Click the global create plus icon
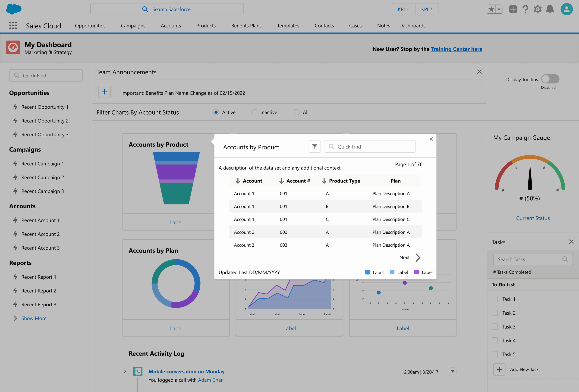The image size is (579, 392). coord(513,9)
